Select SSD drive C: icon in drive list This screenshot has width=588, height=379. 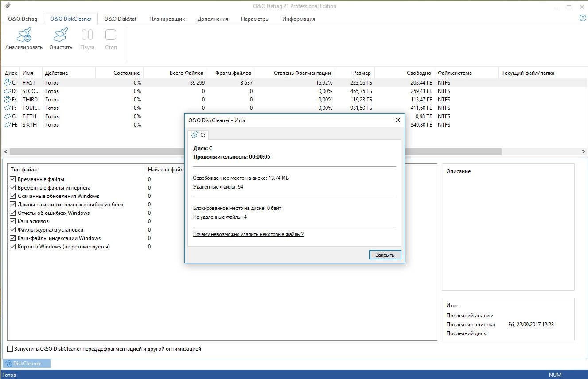7,82
